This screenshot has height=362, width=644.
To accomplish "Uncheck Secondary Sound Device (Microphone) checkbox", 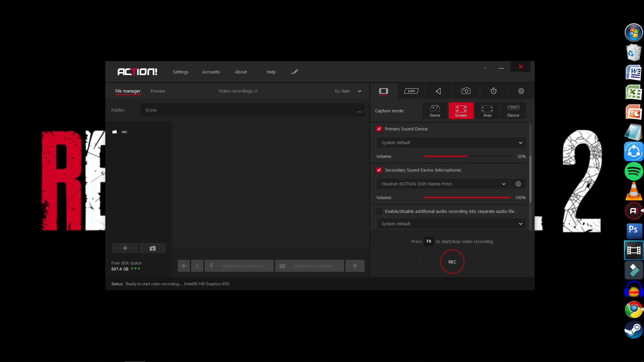I will click(379, 170).
